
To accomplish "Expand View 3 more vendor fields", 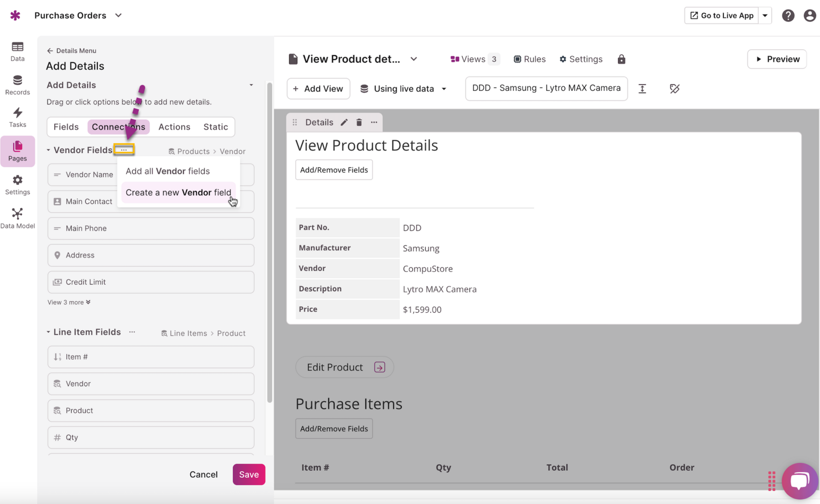I will pyautogui.click(x=69, y=302).
